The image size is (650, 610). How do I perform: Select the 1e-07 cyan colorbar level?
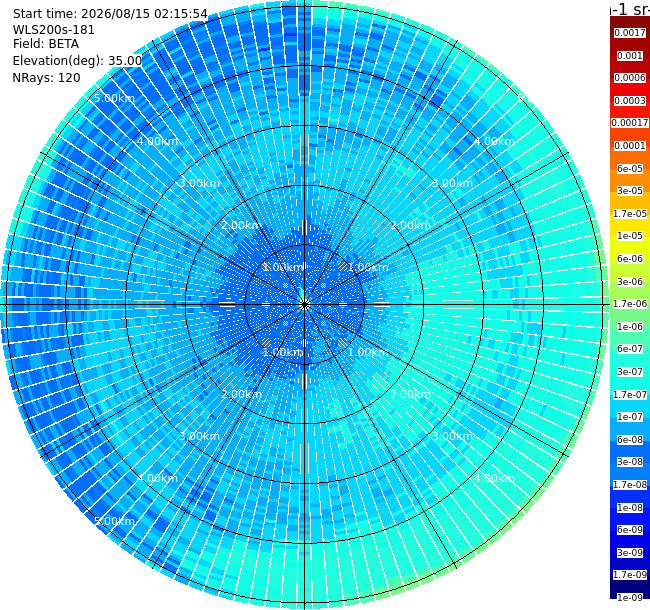(x=630, y=417)
